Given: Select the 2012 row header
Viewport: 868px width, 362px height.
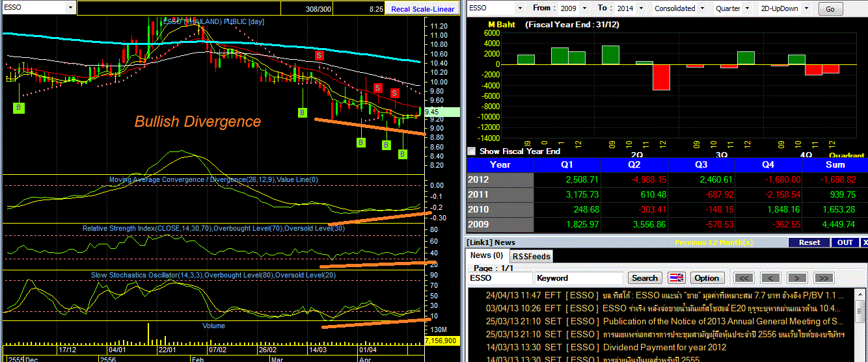Looking at the screenshot, I should [500, 180].
